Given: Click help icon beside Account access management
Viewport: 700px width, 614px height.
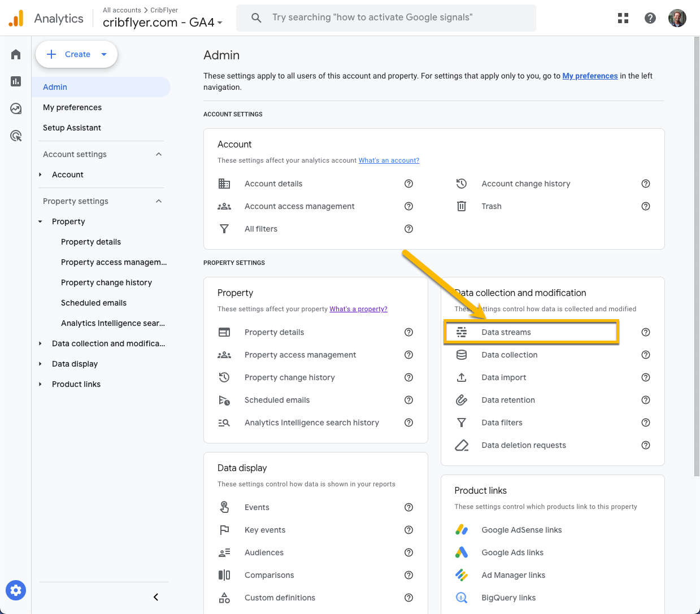Looking at the screenshot, I should click(x=409, y=206).
